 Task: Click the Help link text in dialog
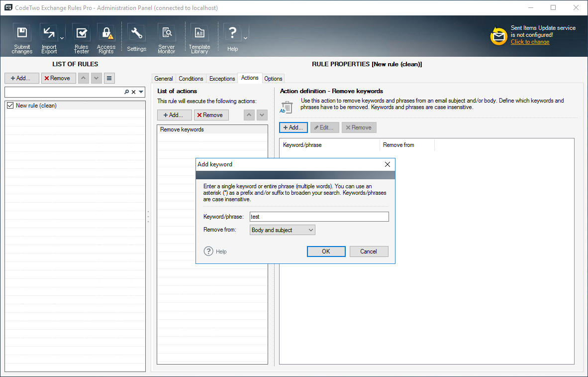pos(221,251)
